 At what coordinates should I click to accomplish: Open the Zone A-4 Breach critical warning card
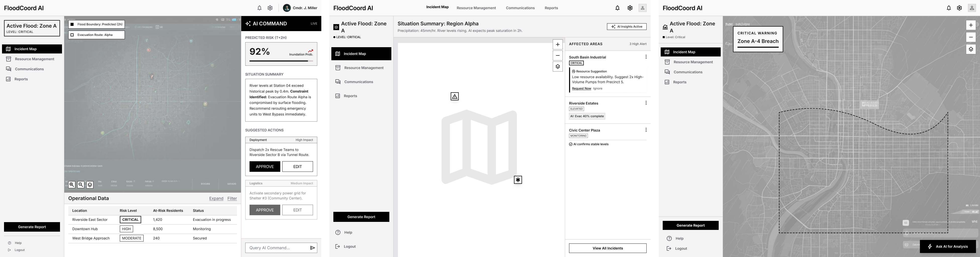pyautogui.click(x=758, y=39)
